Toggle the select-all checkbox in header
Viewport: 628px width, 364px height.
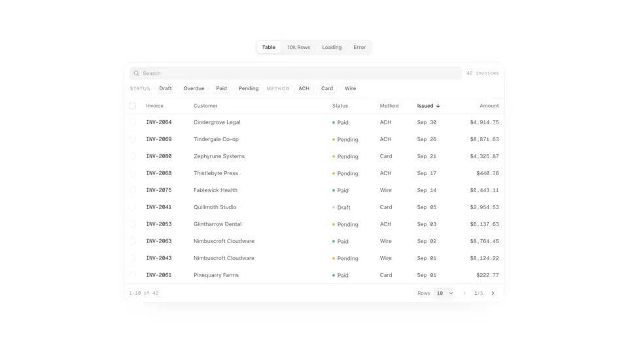133,106
